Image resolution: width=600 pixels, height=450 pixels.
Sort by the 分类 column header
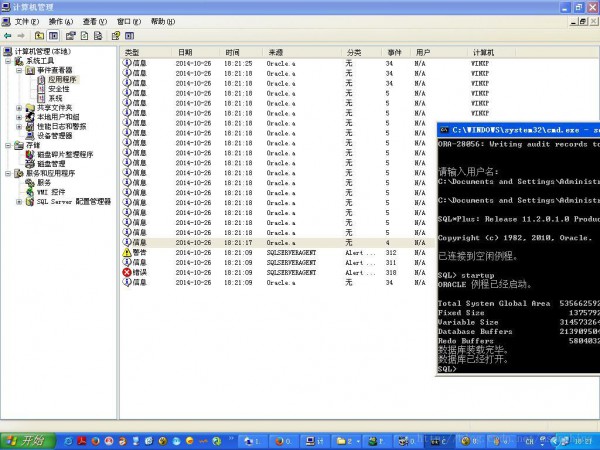click(362, 52)
